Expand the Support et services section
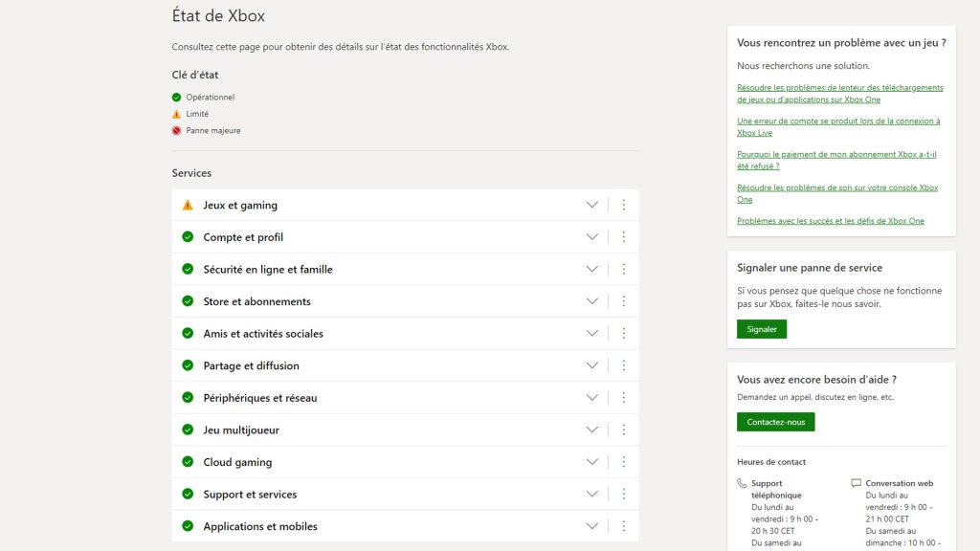The image size is (980, 551). [x=591, y=494]
